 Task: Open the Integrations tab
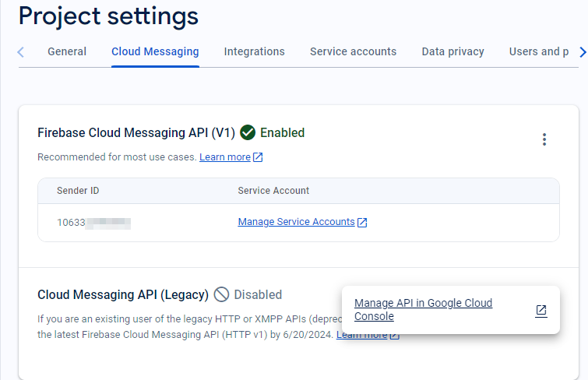254,51
